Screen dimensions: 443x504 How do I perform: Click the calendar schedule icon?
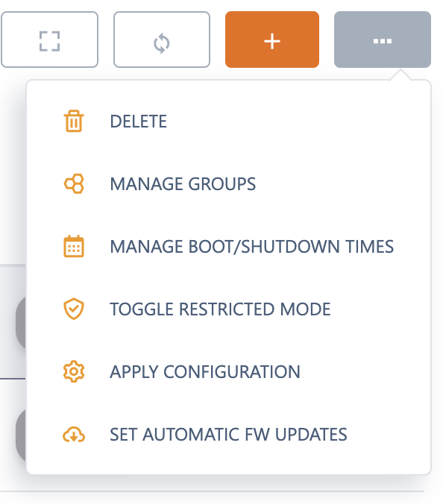[x=74, y=246]
